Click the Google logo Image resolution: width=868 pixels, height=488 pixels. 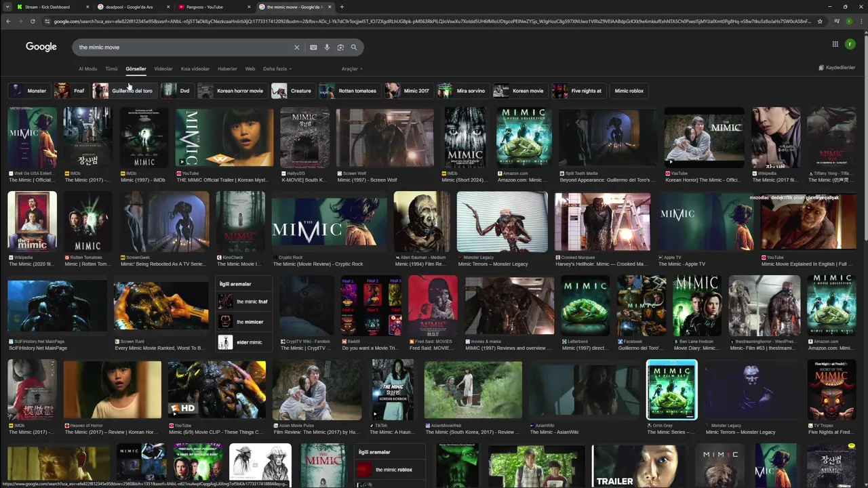pos(41,47)
